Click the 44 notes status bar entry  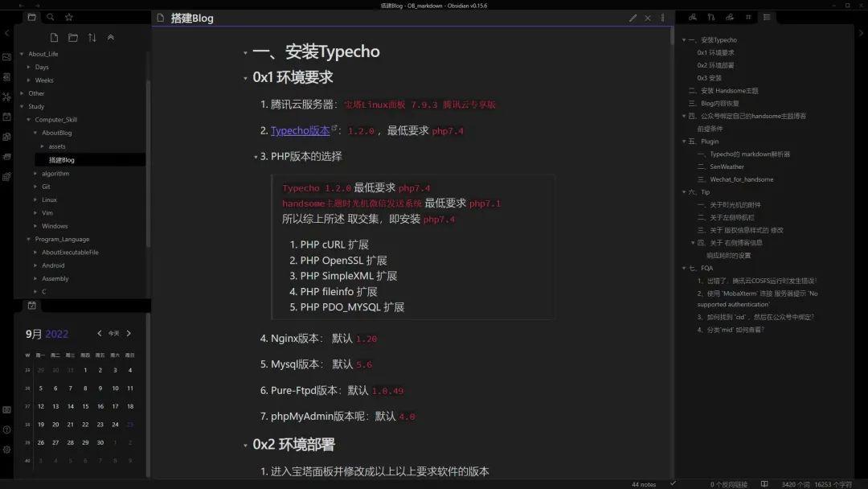pyautogui.click(x=644, y=484)
